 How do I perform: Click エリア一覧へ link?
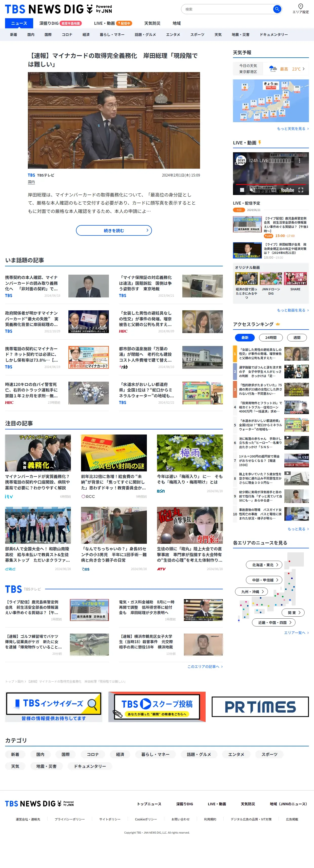click(x=296, y=633)
